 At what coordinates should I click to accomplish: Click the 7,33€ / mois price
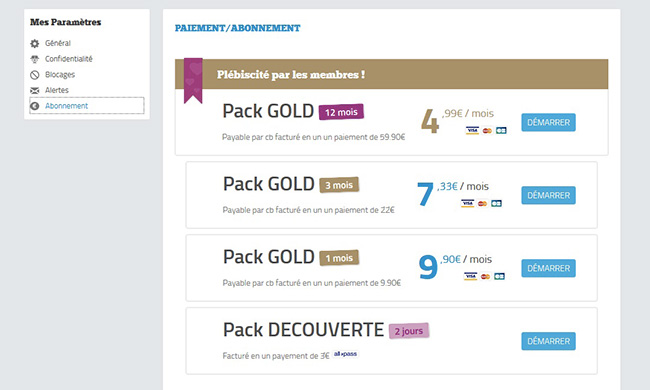point(453,194)
